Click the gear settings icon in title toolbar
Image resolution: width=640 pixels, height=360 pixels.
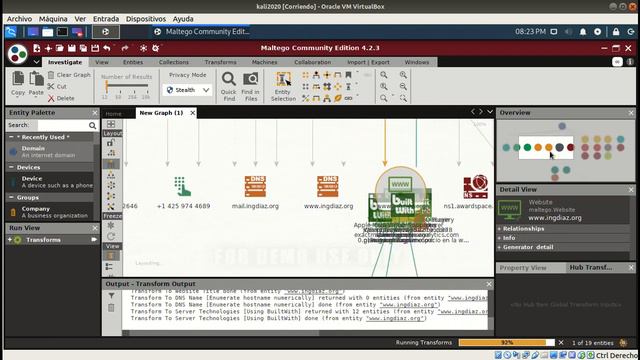tap(156, 48)
